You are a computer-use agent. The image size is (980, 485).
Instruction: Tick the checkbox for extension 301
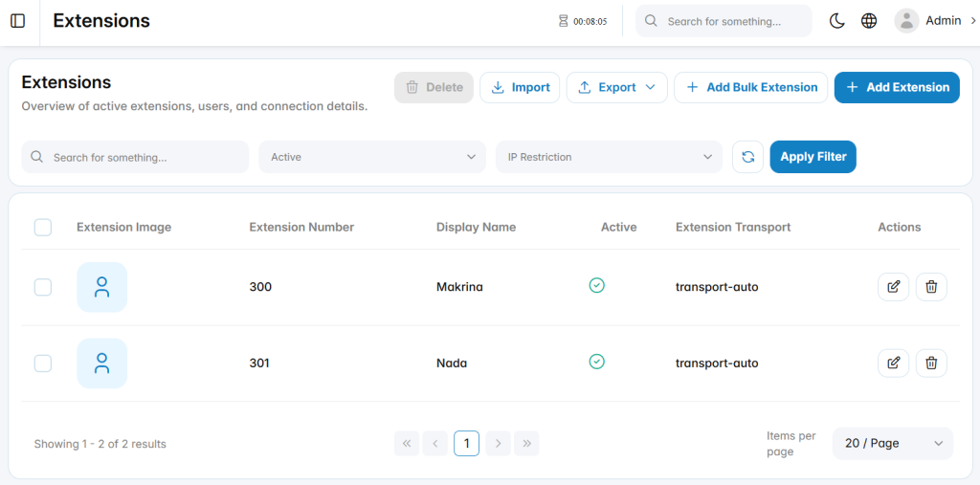click(x=42, y=364)
